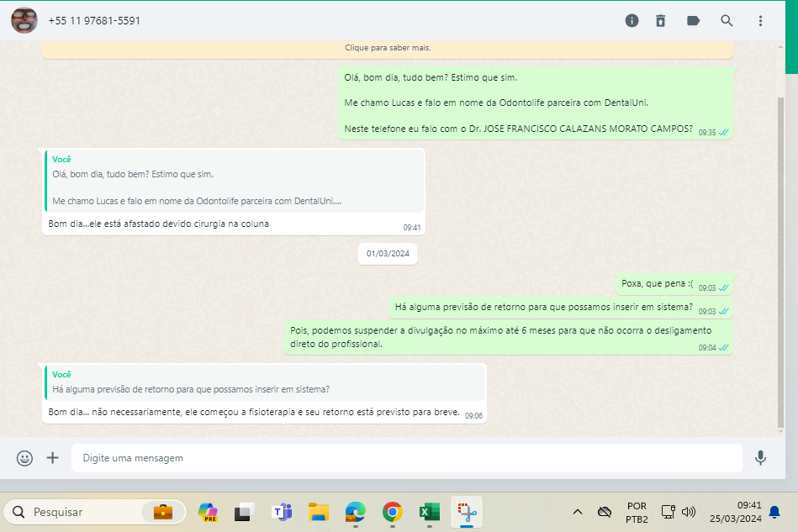Click the plus attach icon
Image resolution: width=798 pixels, height=532 pixels.
(53, 458)
